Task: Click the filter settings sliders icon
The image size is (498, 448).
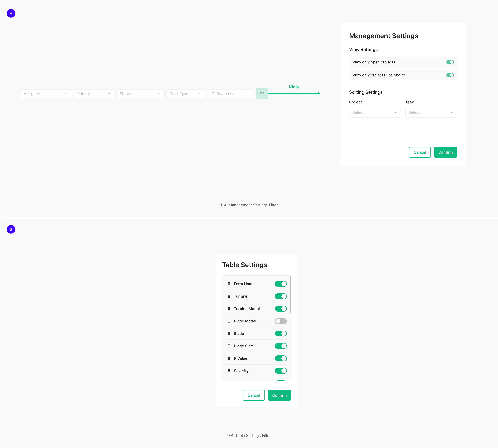Action: click(262, 94)
